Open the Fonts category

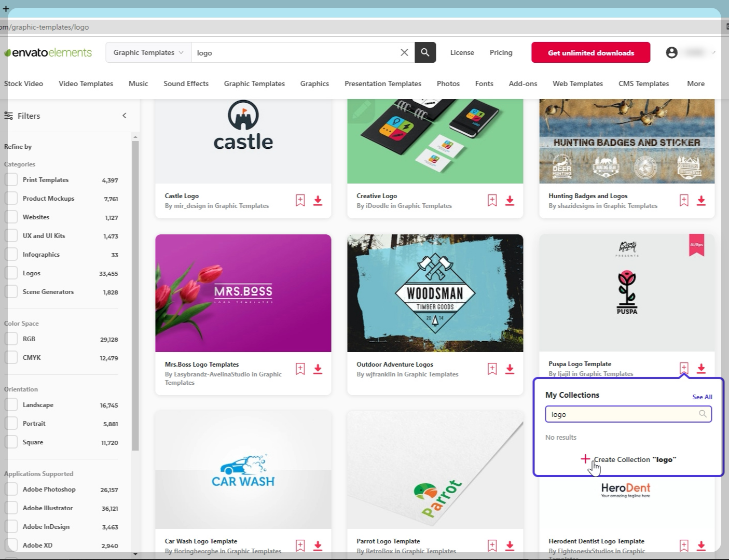484,83
